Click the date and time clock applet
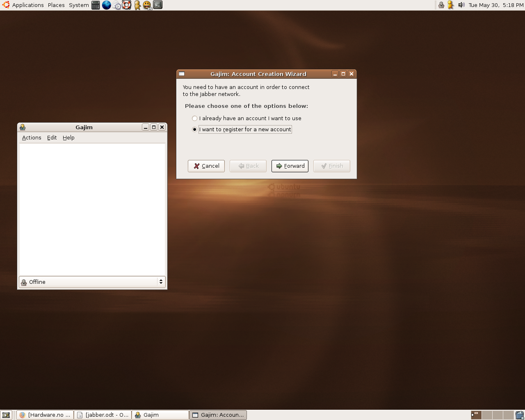The width and height of the screenshot is (525, 420). 496,5
